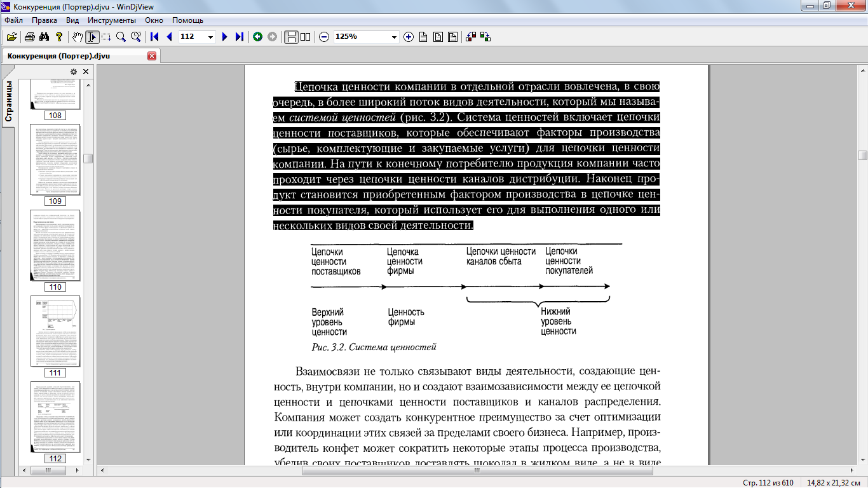Go to previous page arrow

pos(169,37)
